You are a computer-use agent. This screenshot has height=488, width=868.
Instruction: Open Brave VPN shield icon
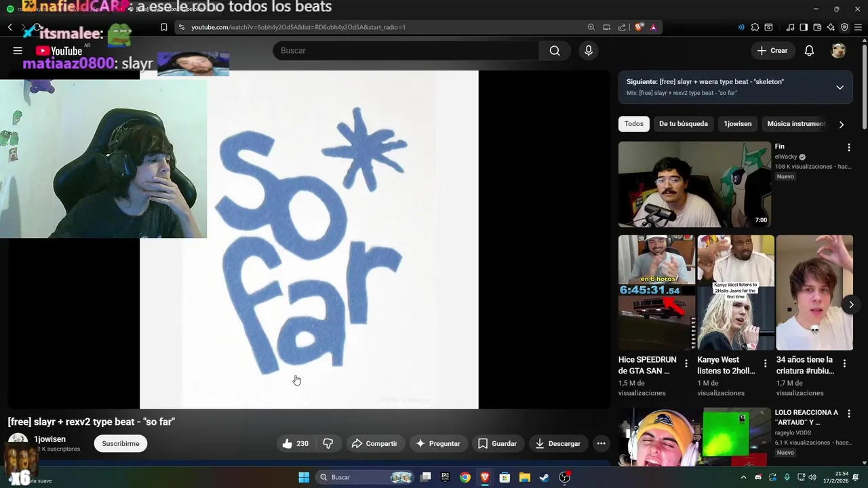click(x=844, y=27)
